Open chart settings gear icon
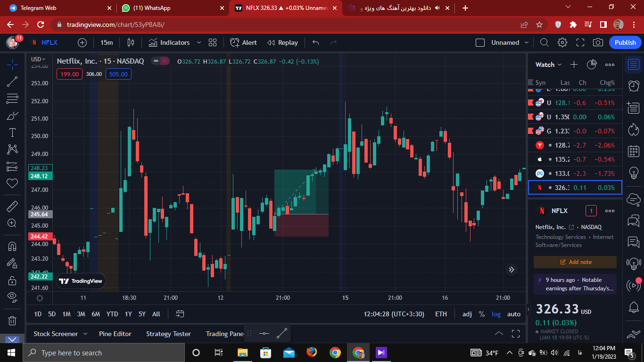The image size is (644, 362). coord(562,42)
